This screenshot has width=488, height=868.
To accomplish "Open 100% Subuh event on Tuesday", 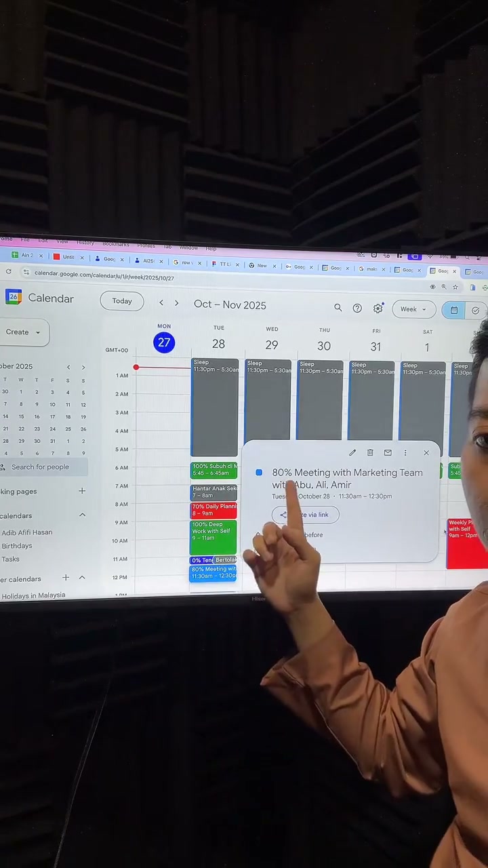I will tap(214, 470).
